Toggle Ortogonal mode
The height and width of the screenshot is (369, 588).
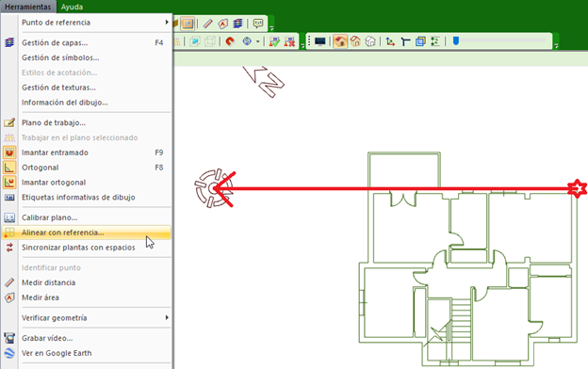[87, 168]
